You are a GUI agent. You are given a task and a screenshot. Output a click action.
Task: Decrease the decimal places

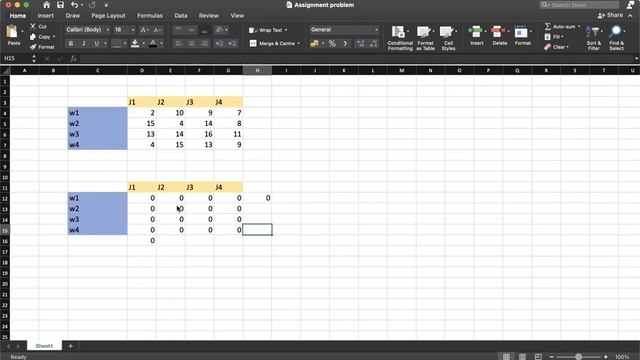pyautogui.click(x=373, y=43)
